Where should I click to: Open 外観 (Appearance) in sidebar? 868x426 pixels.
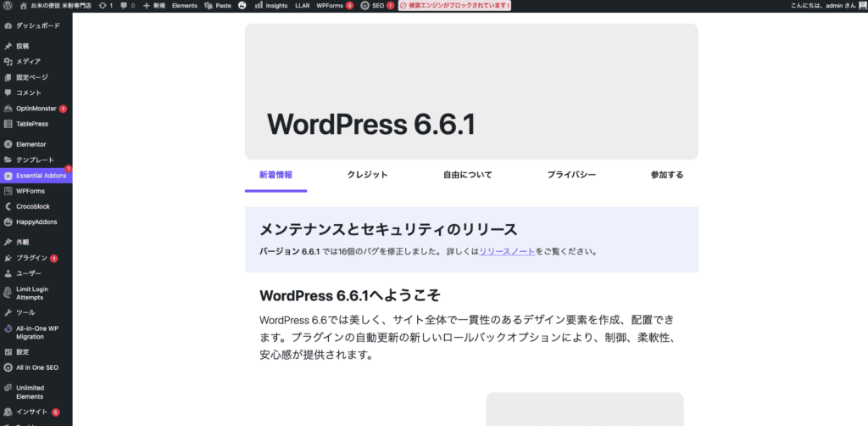36,242
